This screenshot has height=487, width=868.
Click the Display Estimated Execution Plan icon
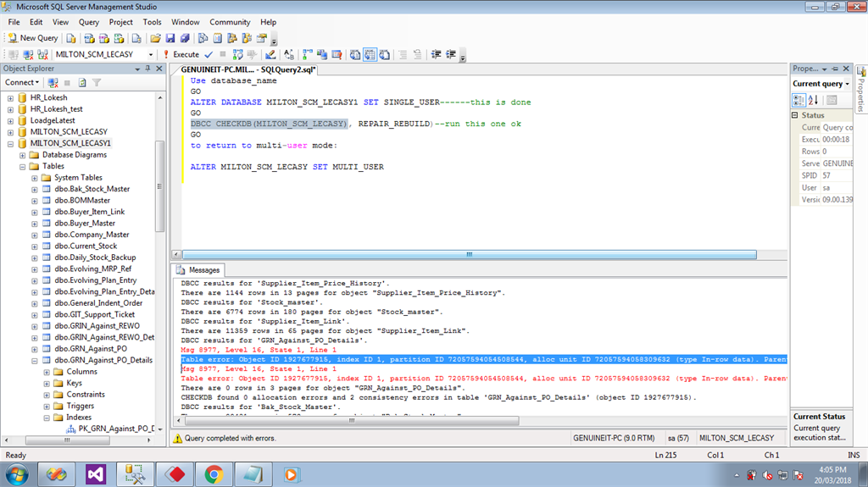(x=238, y=54)
